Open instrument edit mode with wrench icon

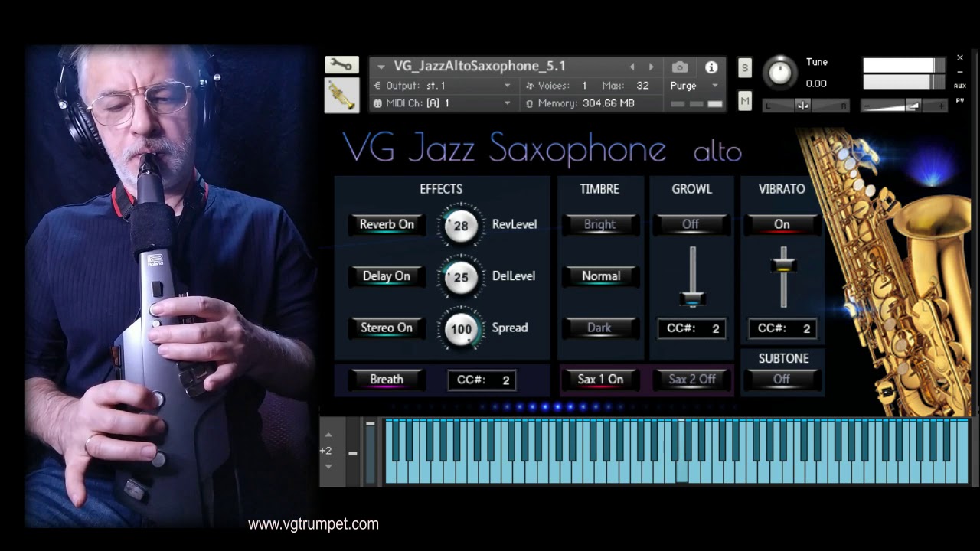[x=341, y=65]
